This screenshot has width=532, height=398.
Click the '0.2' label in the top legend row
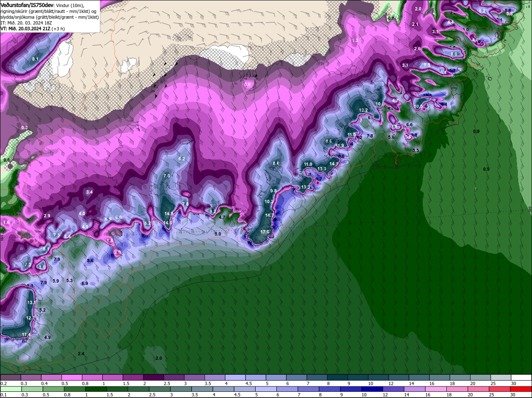[x=4, y=383]
